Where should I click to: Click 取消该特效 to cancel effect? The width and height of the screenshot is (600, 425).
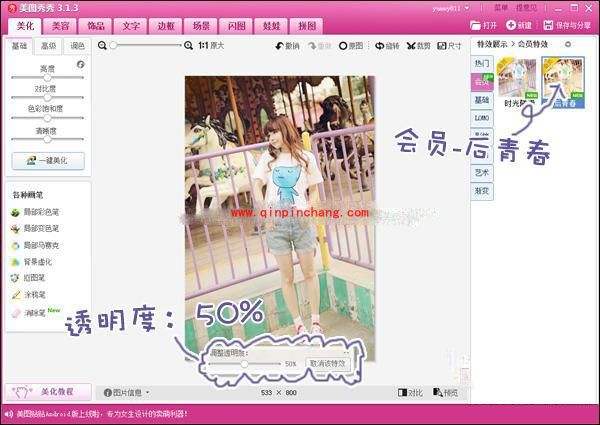(x=327, y=364)
